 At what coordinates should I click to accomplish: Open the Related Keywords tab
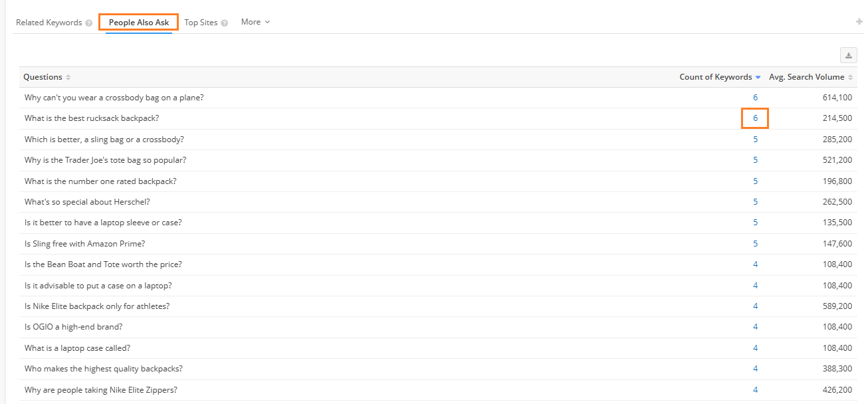49,23
